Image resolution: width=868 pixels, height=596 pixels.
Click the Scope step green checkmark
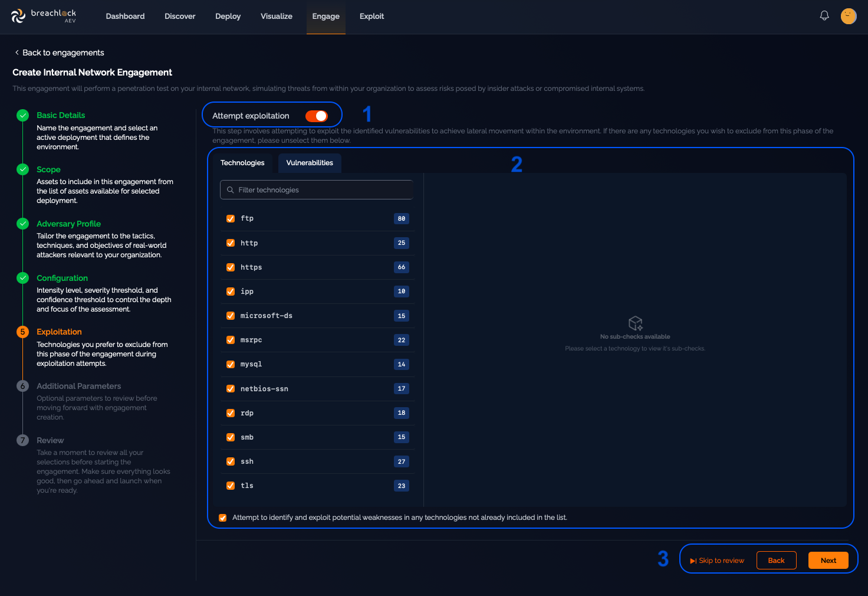pos(22,169)
